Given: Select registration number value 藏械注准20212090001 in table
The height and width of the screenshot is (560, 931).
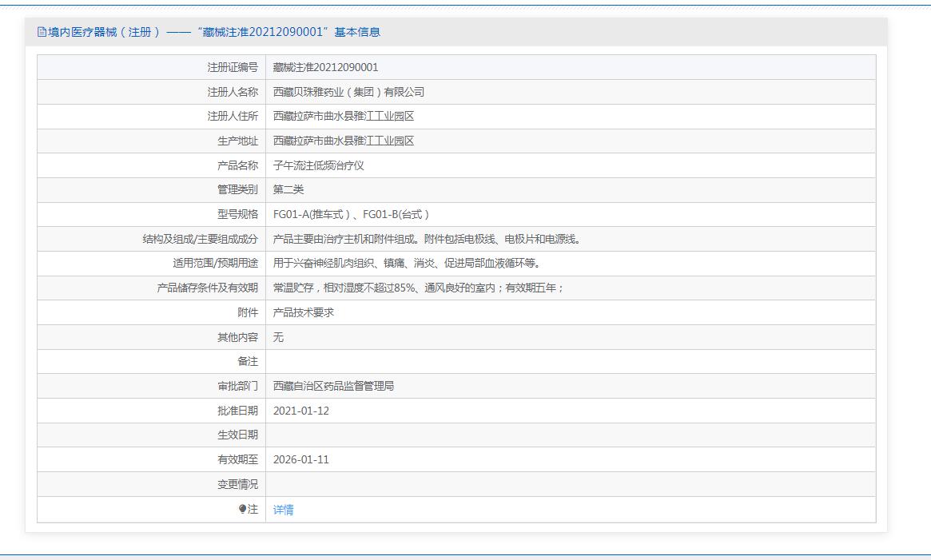Looking at the screenshot, I should (x=325, y=67).
